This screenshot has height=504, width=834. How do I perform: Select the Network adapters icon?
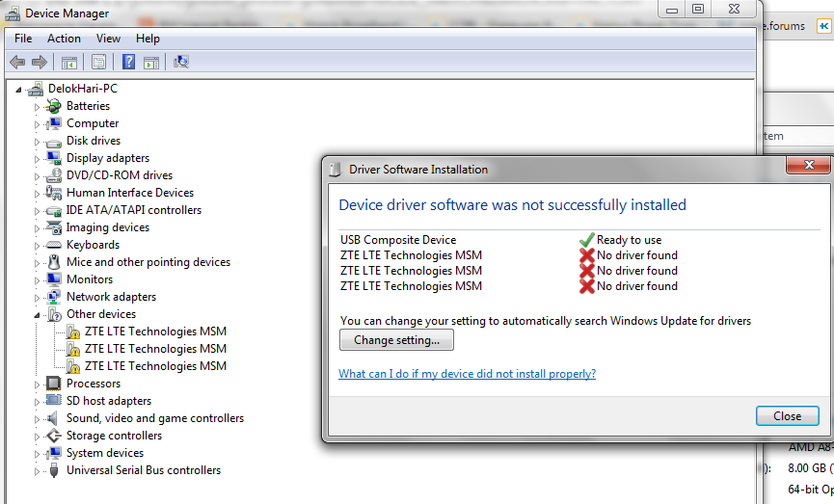[53, 297]
